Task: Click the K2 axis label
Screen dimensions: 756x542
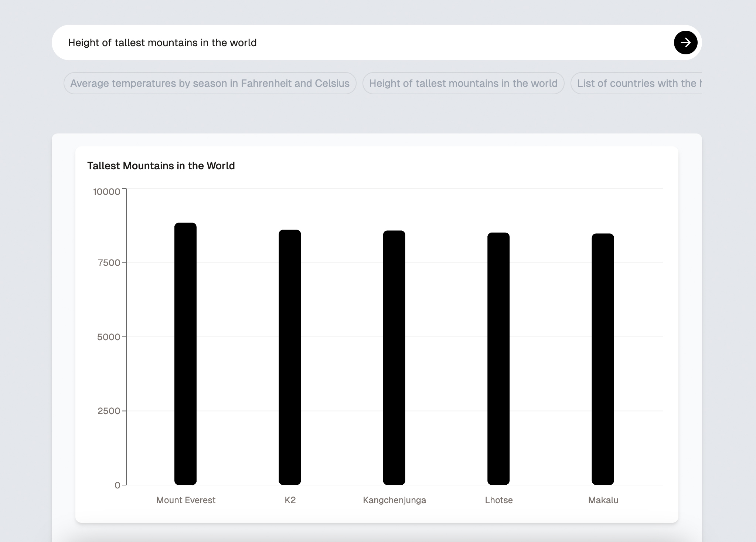Action: (290, 500)
